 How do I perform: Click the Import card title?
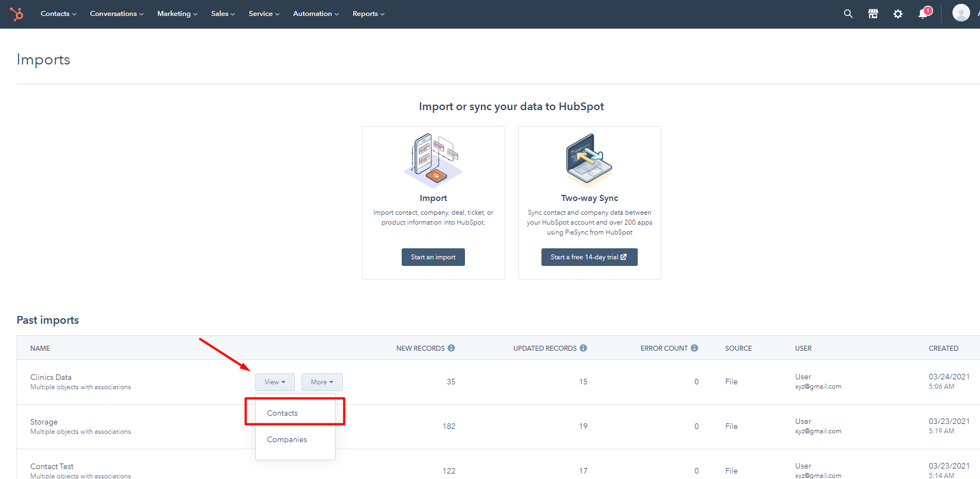tap(434, 198)
